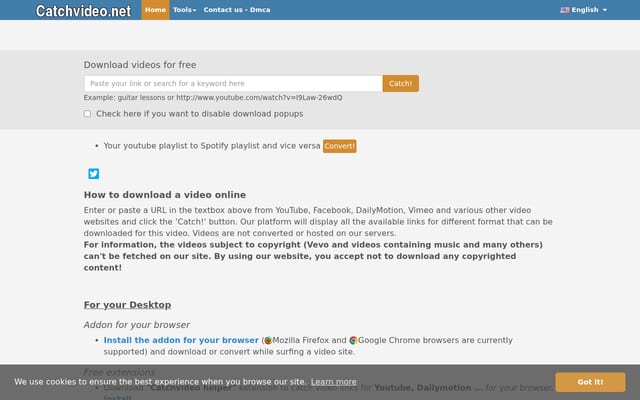Click the Catch! button

(x=400, y=84)
